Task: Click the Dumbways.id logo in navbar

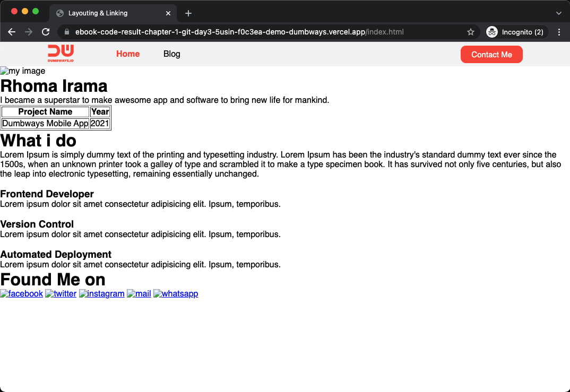Action: tap(61, 54)
